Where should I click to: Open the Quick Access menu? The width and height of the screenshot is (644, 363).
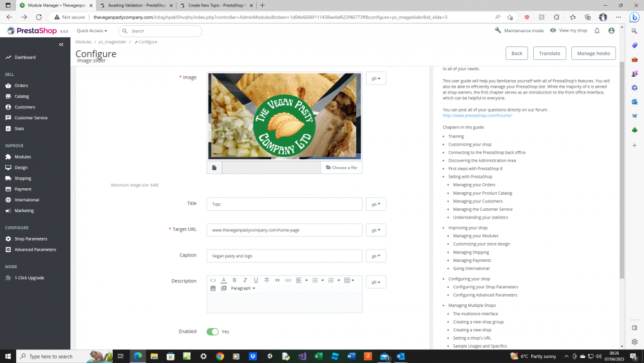pyautogui.click(x=91, y=31)
